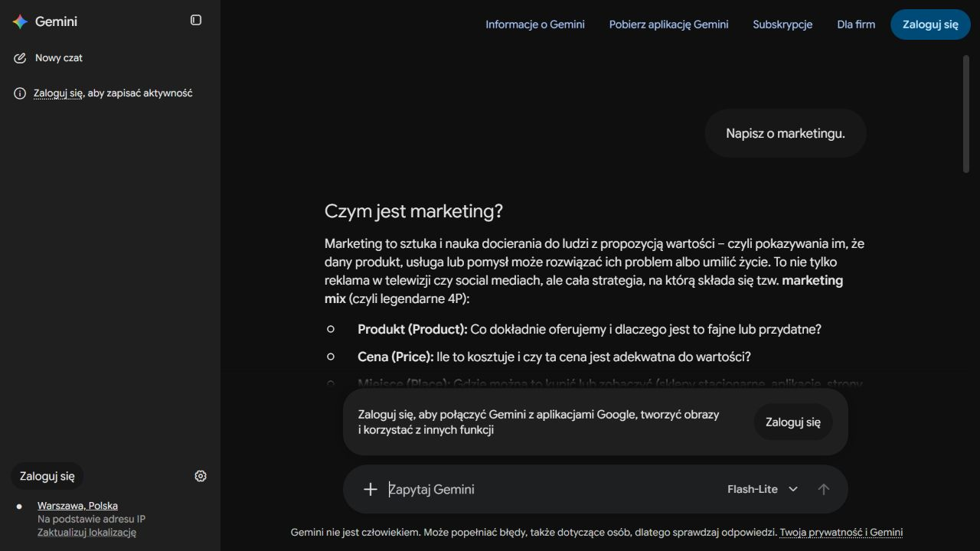Open the Informacje o Gemini menu item
The height and width of the screenshot is (551, 980).
535,24
